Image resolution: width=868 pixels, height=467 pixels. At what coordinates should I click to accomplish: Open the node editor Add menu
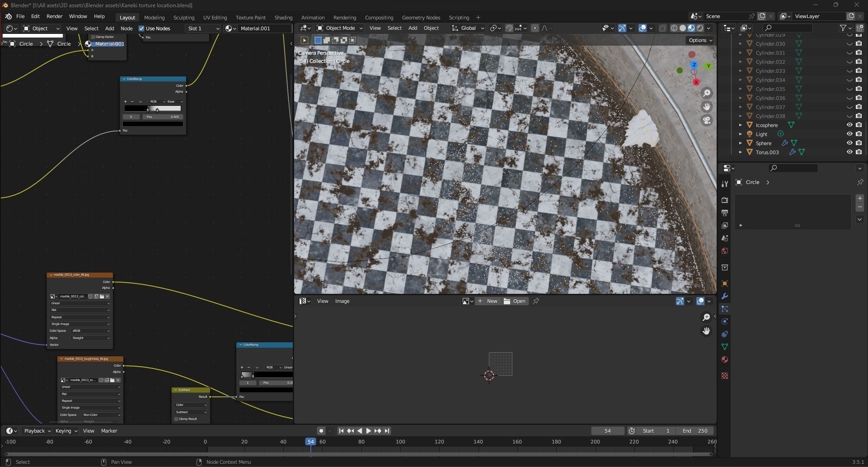coord(109,28)
